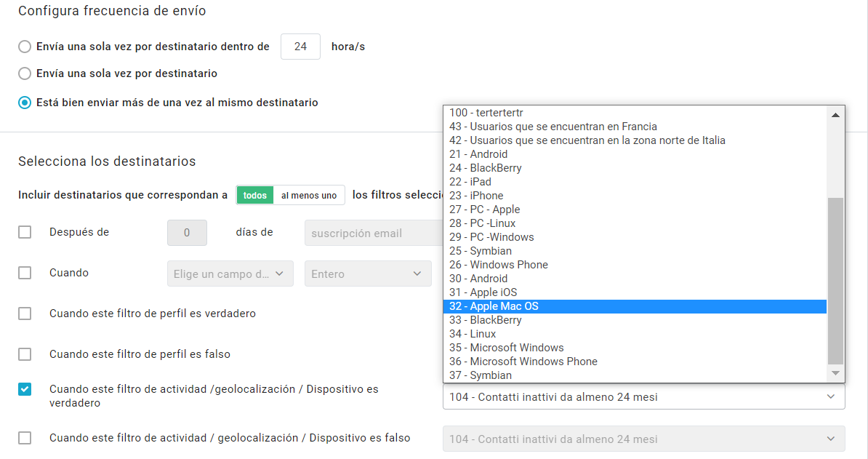Viewport: 868px width, 459px height.
Task: Collapse the '104 - Contatti inattivi' active dropdown
Action: [643, 397]
